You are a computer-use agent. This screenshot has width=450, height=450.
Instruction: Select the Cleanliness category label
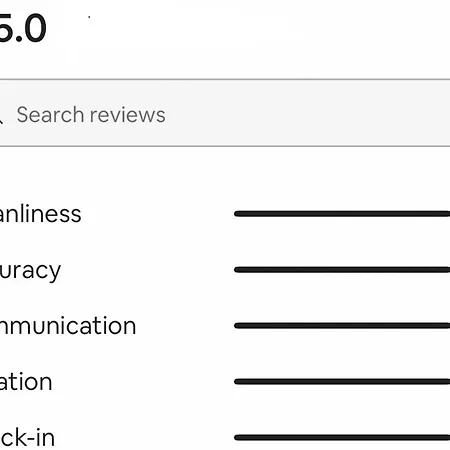41,214
